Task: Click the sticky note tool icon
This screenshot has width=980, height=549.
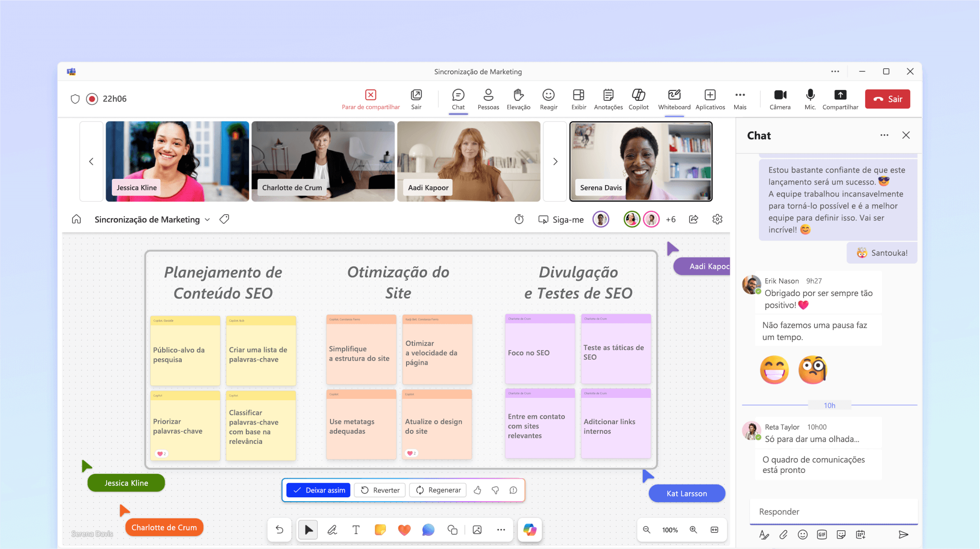Action: click(380, 530)
